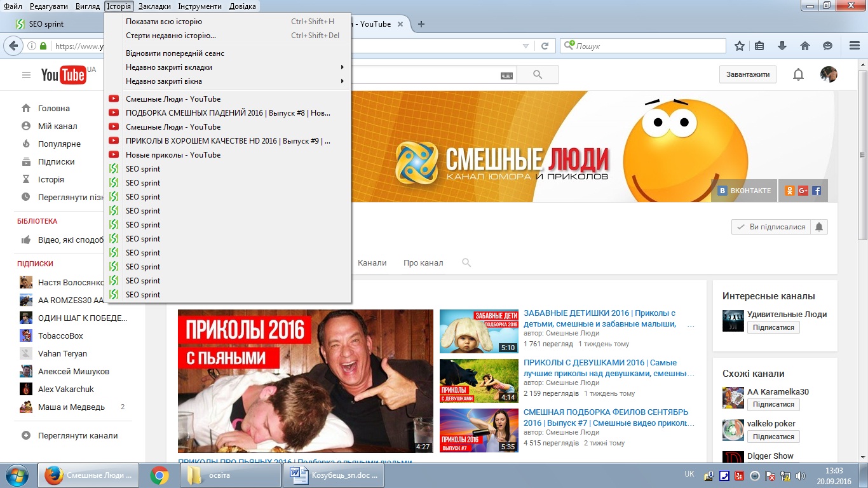Open the channel's Google+ icon
This screenshot has height=488, width=868.
coord(803,191)
